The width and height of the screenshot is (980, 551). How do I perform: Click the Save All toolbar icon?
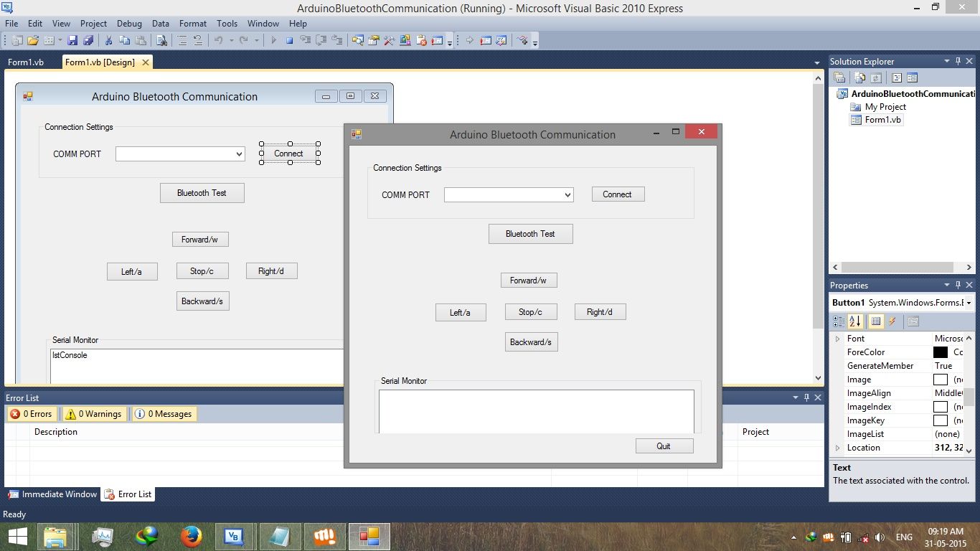click(88, 40)
